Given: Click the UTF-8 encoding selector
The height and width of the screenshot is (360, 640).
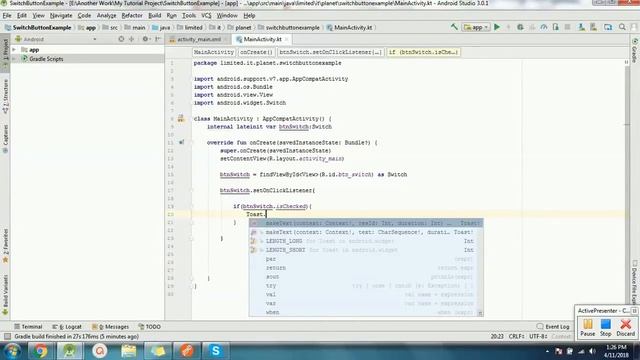Looking at the screenshot, I should [x=538, y=337].
